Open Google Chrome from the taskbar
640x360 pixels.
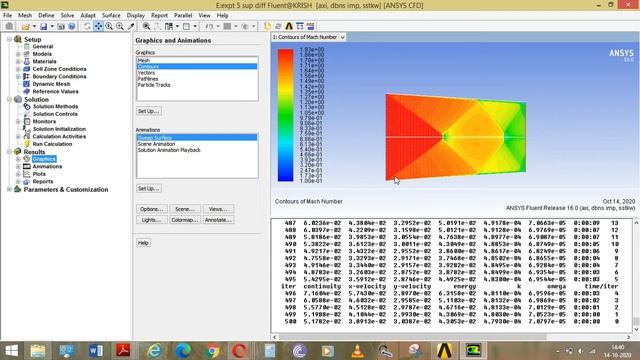212,351
